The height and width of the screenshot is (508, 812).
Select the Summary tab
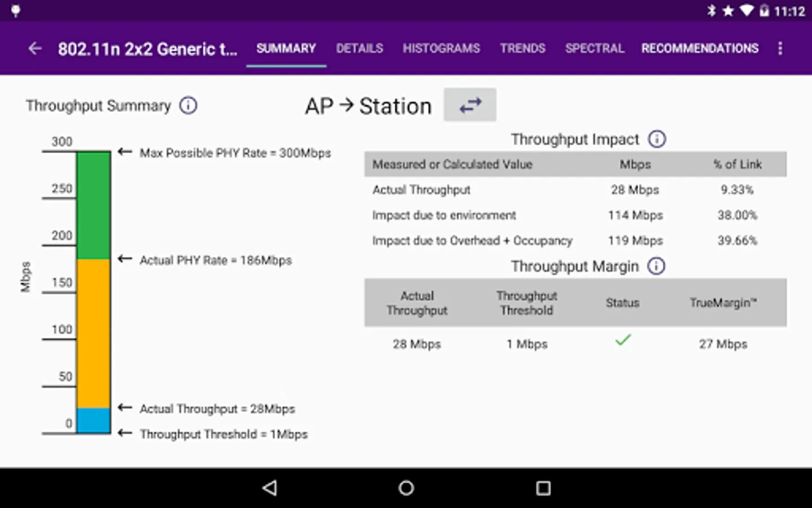click(x=286, y=49)
